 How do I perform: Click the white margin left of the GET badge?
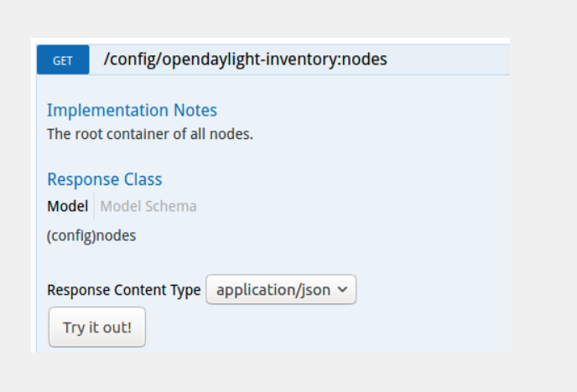(34, 60)
